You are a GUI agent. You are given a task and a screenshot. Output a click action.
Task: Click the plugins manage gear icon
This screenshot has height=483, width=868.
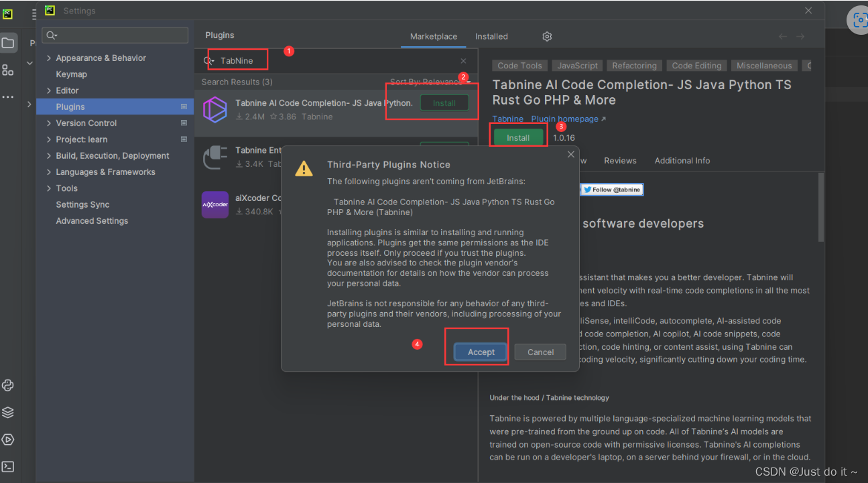(x=547, y=36)
